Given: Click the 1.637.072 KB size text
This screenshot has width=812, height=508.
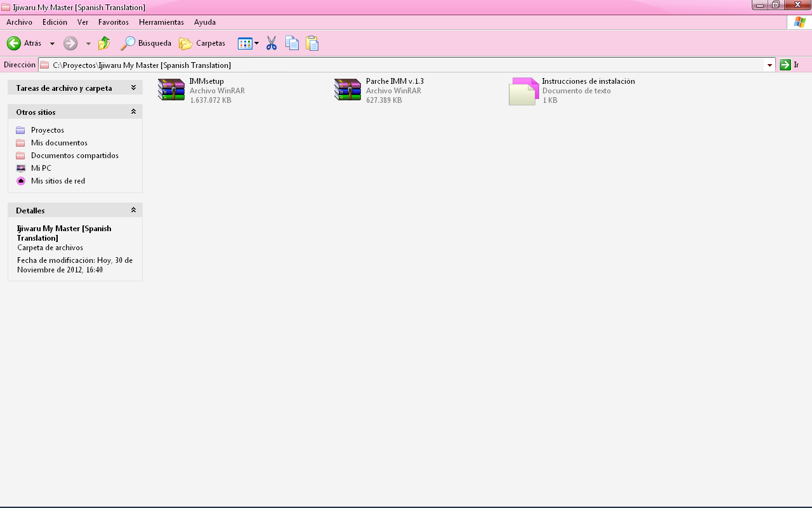Looking at the screenshot, I should [211, 100].
